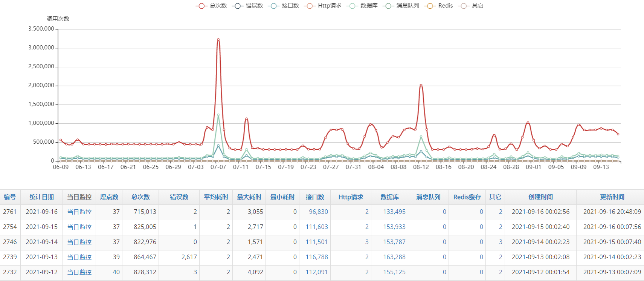
Task: Select row number cell 2732
Action: (10, 272)
